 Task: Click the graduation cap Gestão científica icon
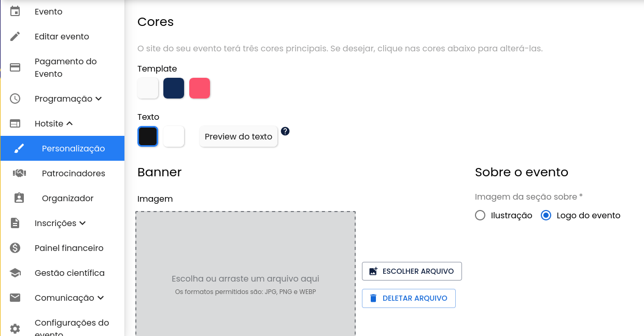coord(15,273)
